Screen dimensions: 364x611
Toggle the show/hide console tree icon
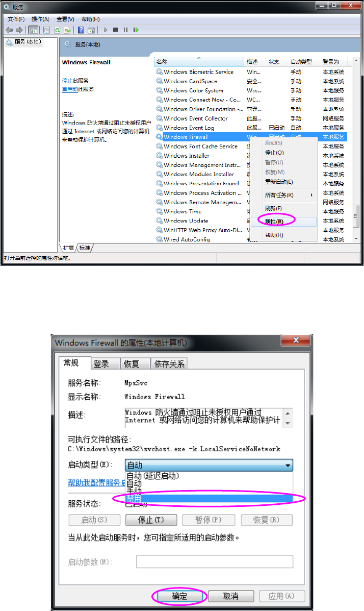coord(34,30)
